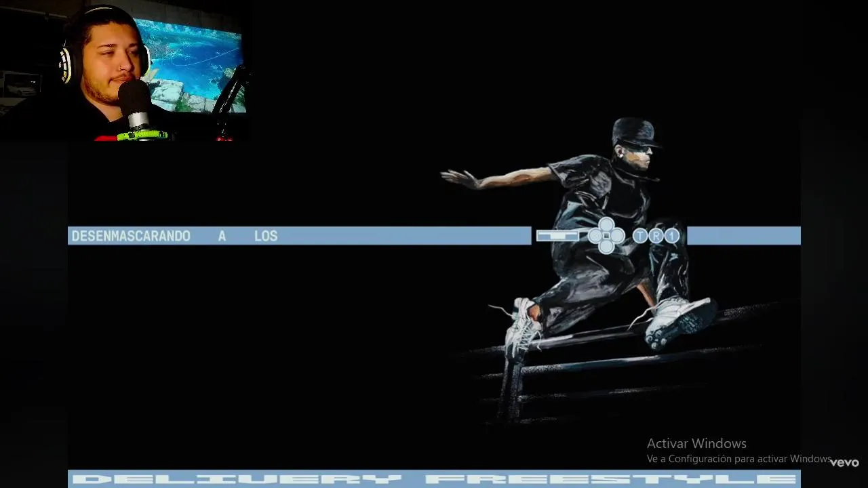The image size is (868, 488).
Task: Click the circle labeled R
Action: point(656,236)
